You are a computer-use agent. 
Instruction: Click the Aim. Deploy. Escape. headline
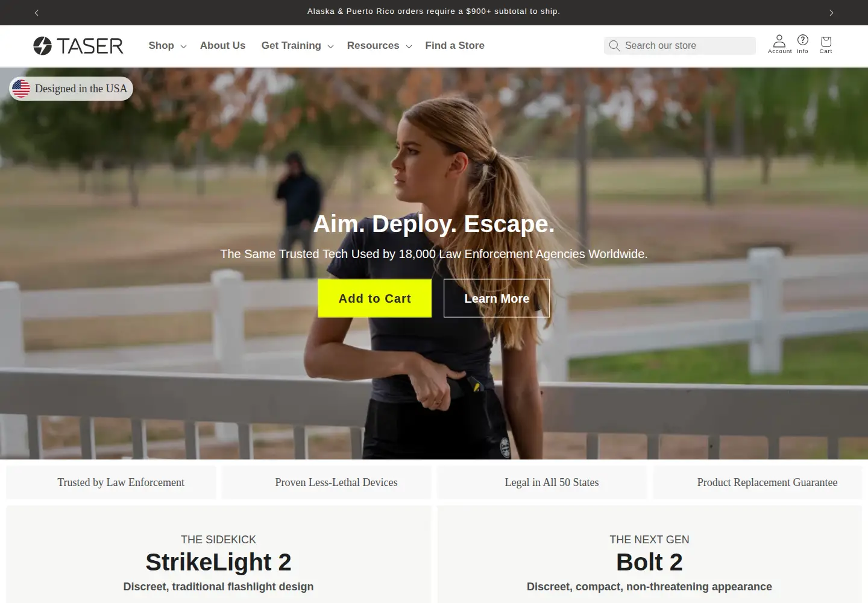[434, 224]
